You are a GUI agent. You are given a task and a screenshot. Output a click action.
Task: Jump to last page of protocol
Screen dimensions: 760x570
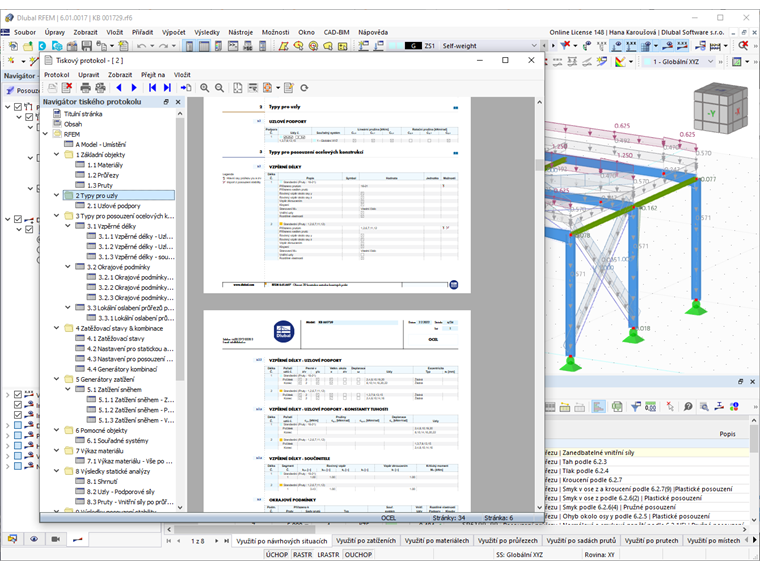pos(167,88)
